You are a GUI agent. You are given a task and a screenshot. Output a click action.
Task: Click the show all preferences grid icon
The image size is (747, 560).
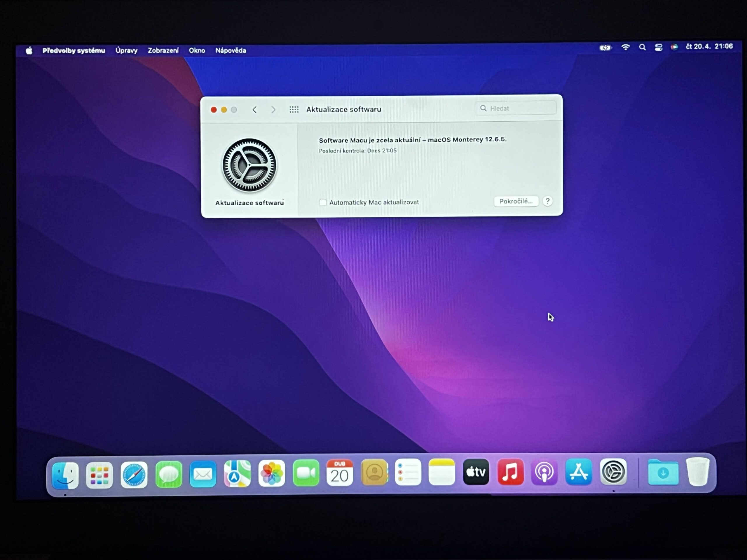pos(294,109)
